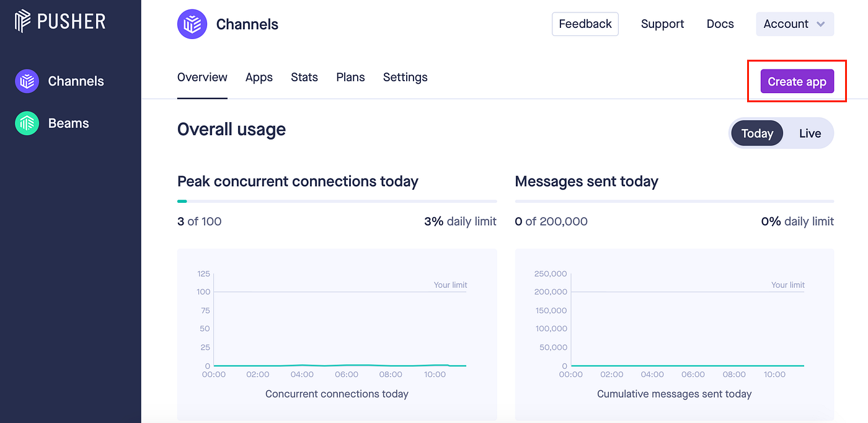The width and height of the screenshot is (868, 423).
Task: Switch usage view to Today
Action: point(757,133)
